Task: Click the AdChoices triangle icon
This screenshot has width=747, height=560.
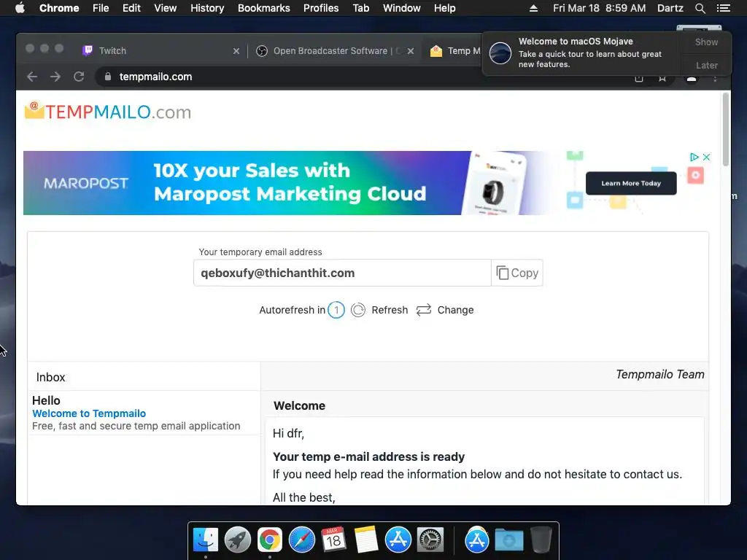Action: pos(694,157)
